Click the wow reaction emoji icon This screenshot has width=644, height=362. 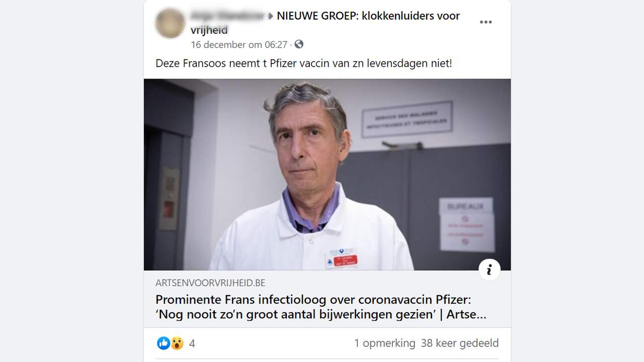(x=177, y=343)
